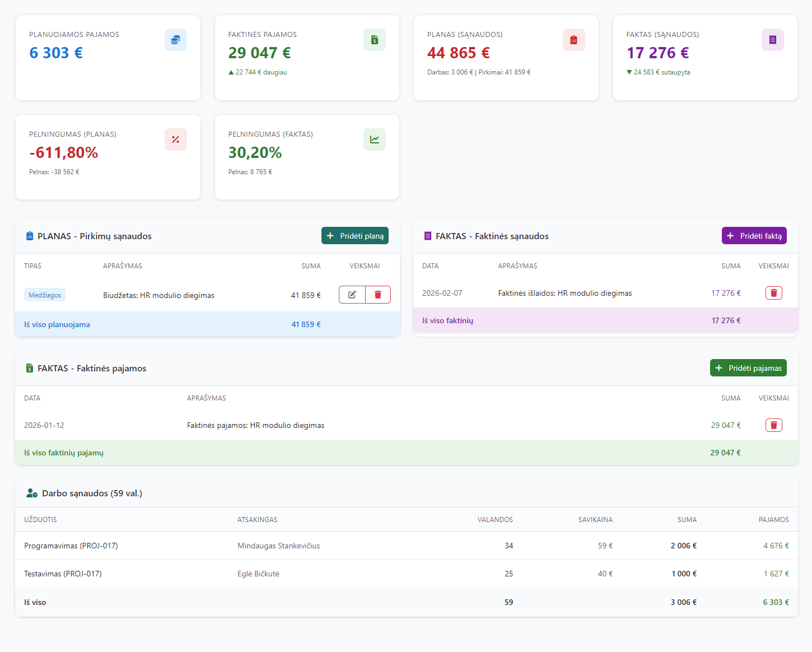The height and width of the screenshot is (652, 812).
Task: Click the Suma column header in Darbo sąnaudos table
Action: tap(687, 520)
